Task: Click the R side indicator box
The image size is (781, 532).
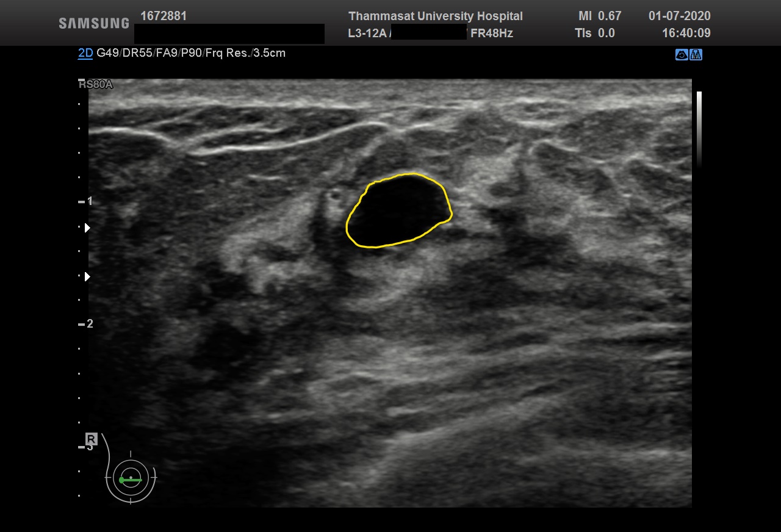Action: [x=92, y=439]
